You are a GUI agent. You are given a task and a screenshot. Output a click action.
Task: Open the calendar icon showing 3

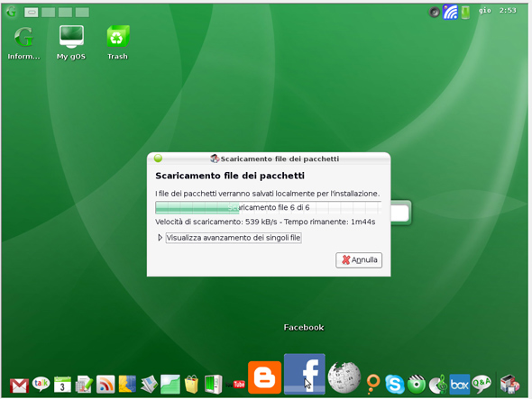62,385
